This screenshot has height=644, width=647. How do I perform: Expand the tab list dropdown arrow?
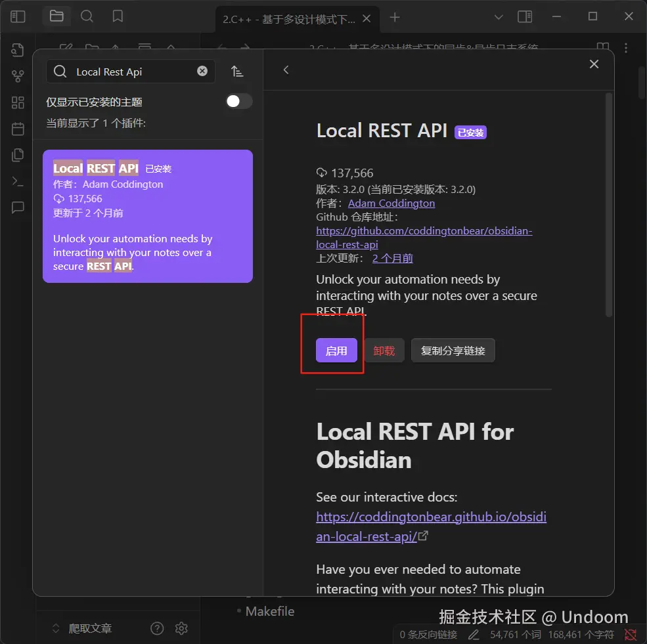[499, 17]
